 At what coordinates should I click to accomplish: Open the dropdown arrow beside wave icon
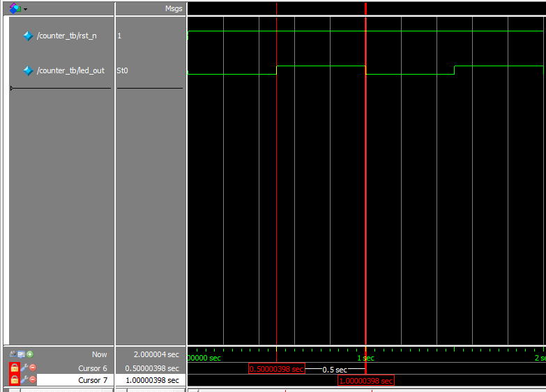tap(26, 9)
